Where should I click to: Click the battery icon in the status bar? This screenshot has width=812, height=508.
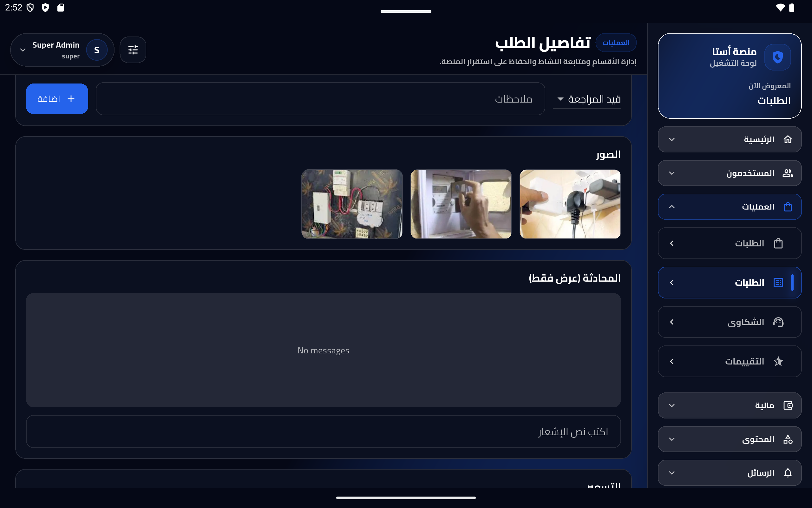(791, 7)
